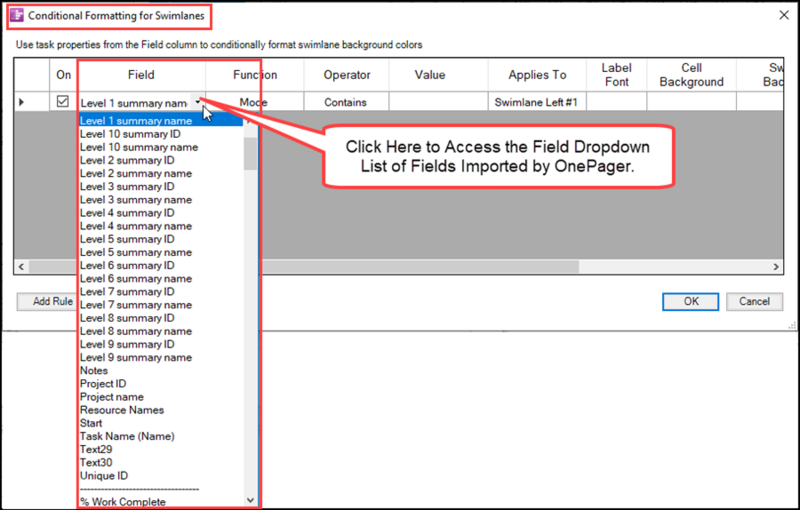Select % Work Complete field option
Screen dimensions: 800x510
tap(122, 502)
